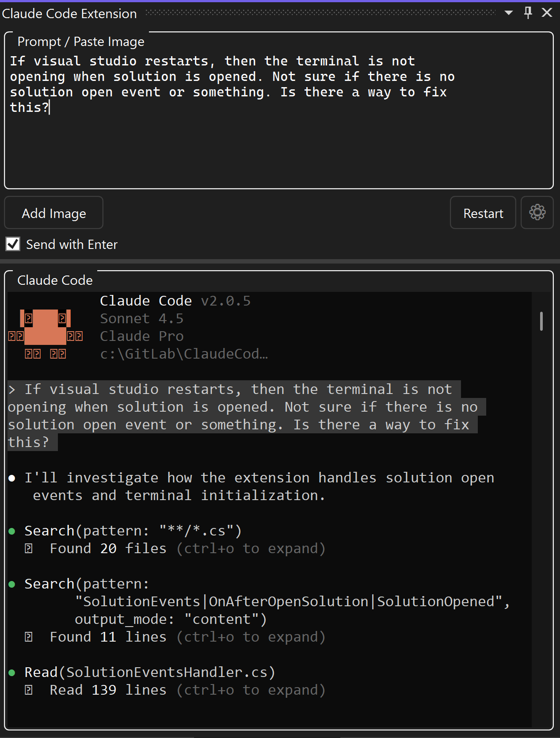Click the 'c:\GitLab\ClaudeCod…' path text
The image size is (560, 738).
[184, 354]
